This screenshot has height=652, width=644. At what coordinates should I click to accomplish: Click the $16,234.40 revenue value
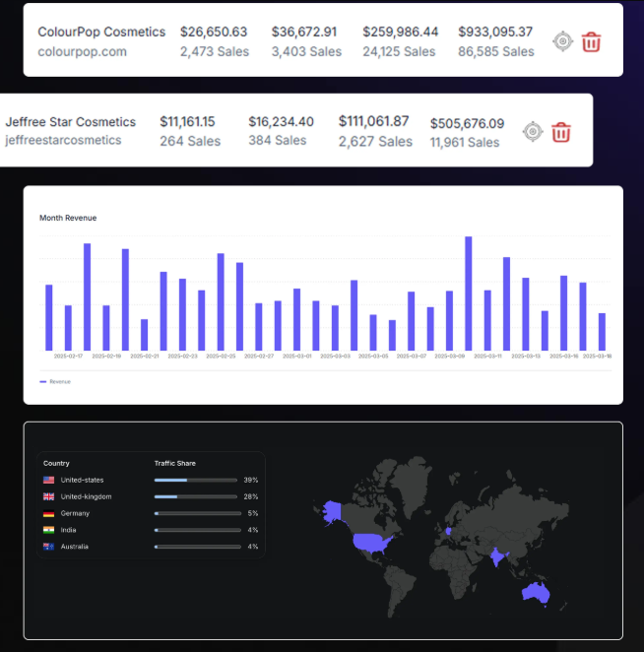tap(281, 122)
